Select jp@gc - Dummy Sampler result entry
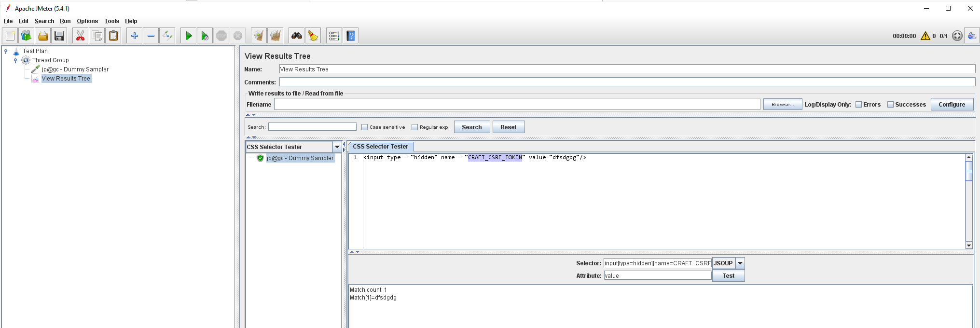 [x=300, y=158]
